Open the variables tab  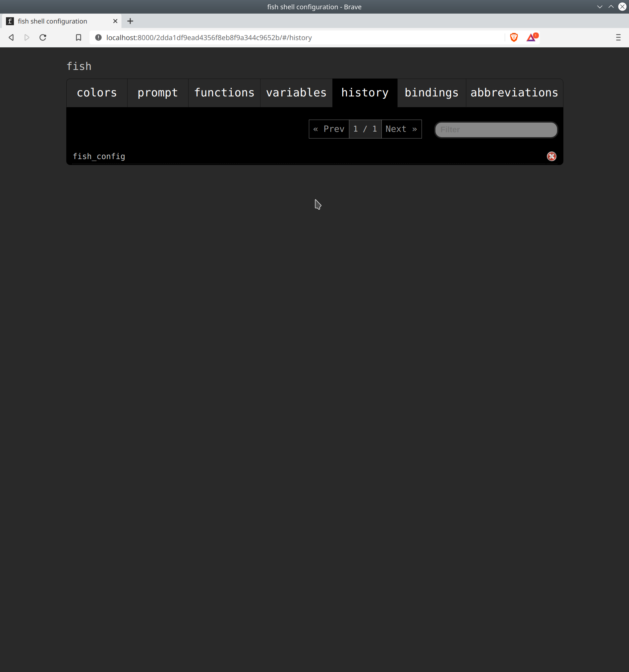click(x=296, y=93)
